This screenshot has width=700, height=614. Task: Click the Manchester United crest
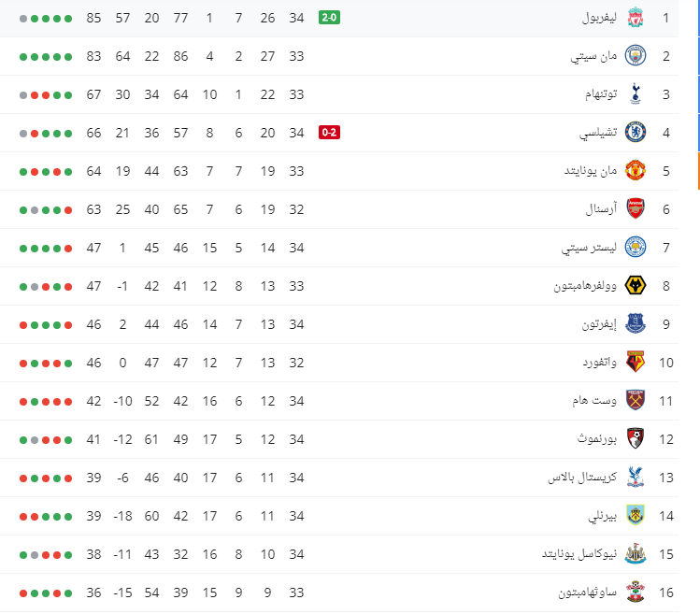point(635,171)
